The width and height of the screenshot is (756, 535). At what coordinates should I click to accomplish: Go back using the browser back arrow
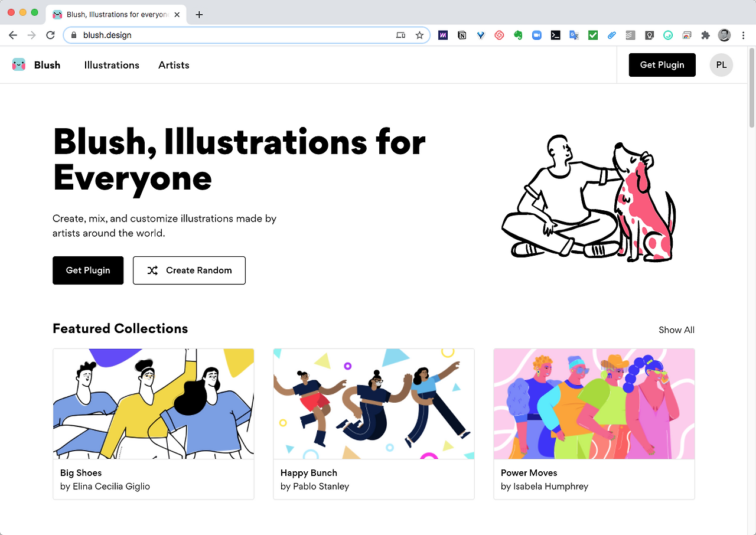(x=13, y=35)
